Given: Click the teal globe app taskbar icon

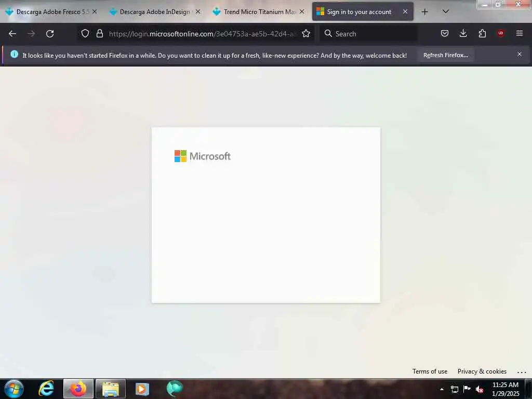Looking at the screenshot, I should [x=175, y=389].
